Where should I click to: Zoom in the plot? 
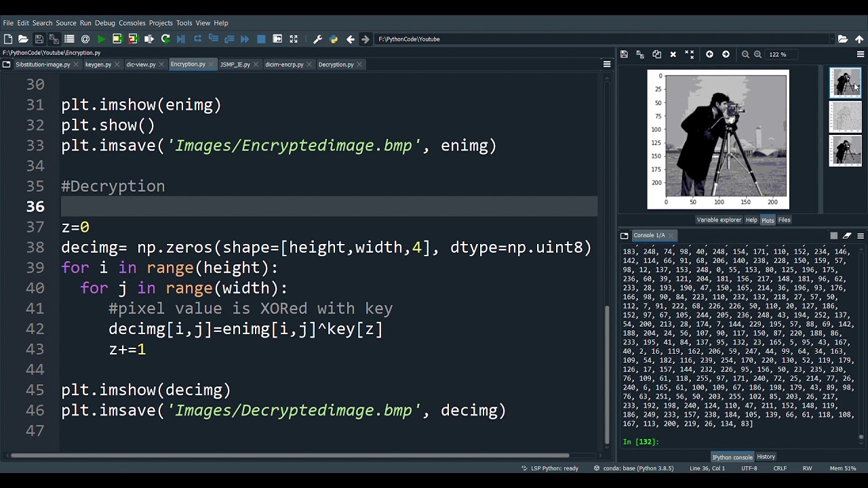point(757,54)
